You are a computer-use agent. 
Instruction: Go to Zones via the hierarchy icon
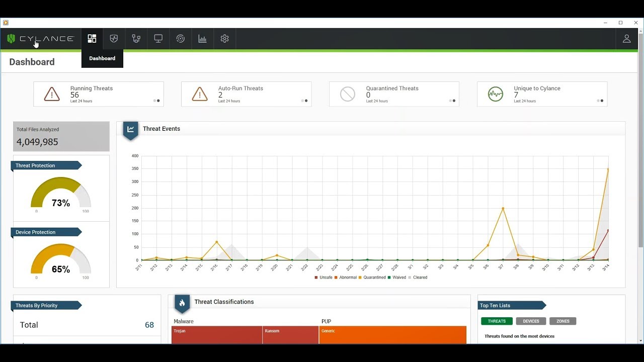[x=136, y=39]
